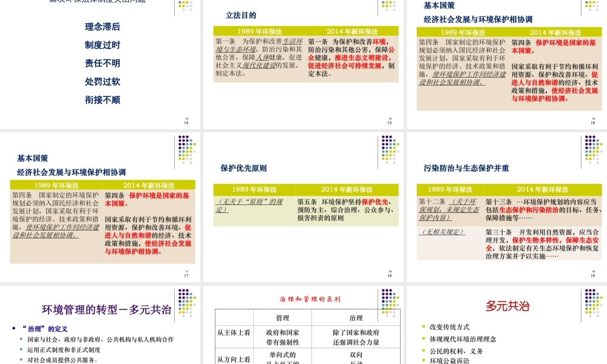The height and width of the screenshot is (364, 607).
Task: Click the 第五条 环境保护坚持保护优先 cell
Action: point(347,211)
